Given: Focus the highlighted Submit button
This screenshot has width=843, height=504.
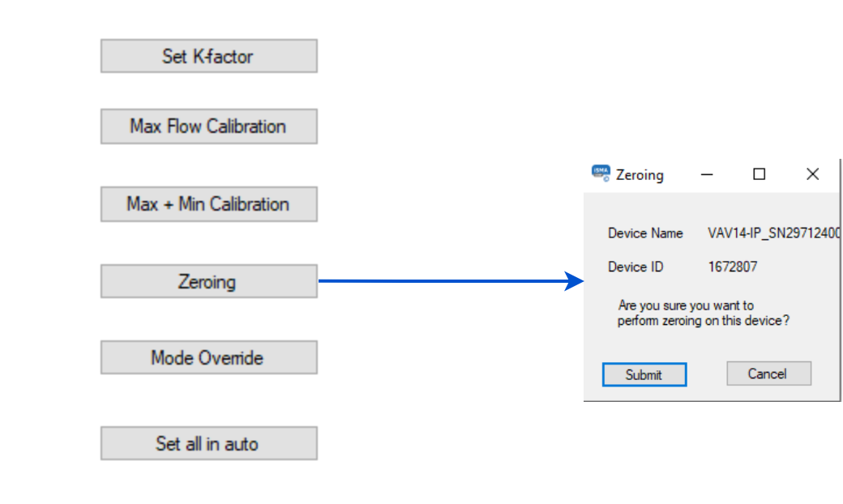Looking at the screenshot, I should 644,374.
